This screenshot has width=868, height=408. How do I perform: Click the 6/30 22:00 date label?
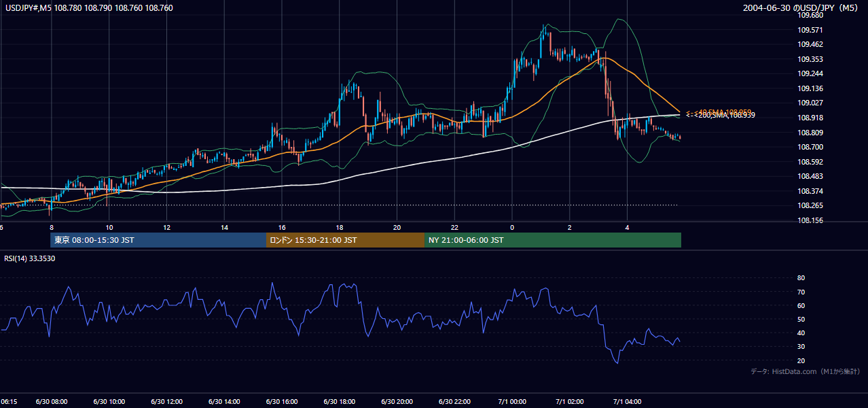coord(456,402)
